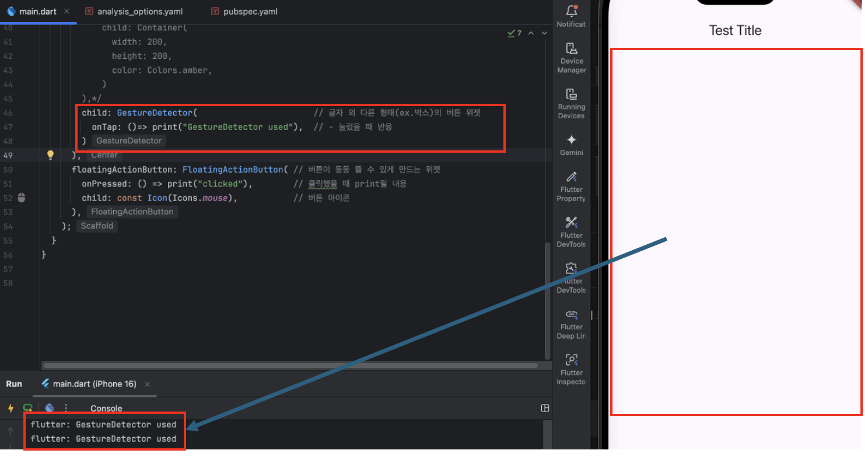Open the Gemini assistant panel
Screen dimensions: 868x457
click(571, 145)
